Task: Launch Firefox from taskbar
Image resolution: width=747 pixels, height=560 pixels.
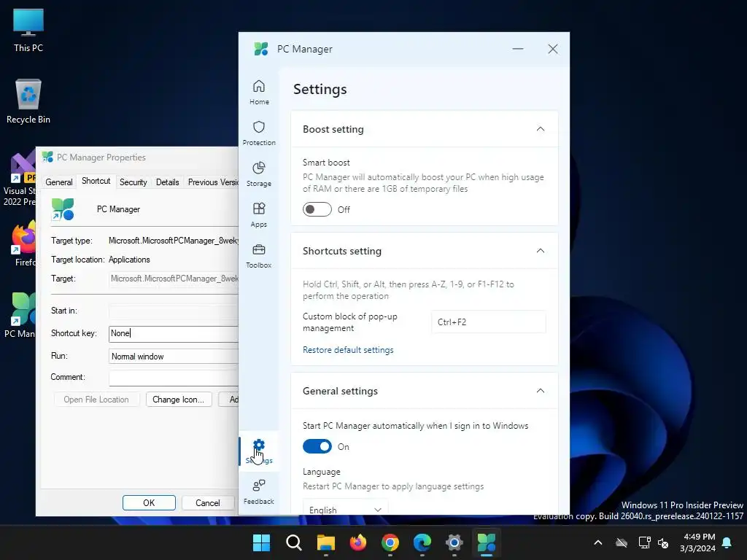Action: (357, 542)
